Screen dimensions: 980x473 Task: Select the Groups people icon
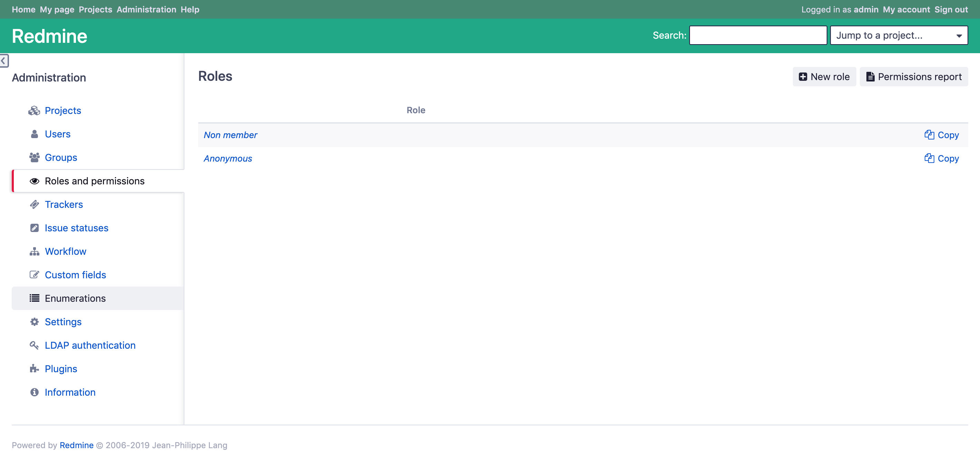click(x=34, y=157)
